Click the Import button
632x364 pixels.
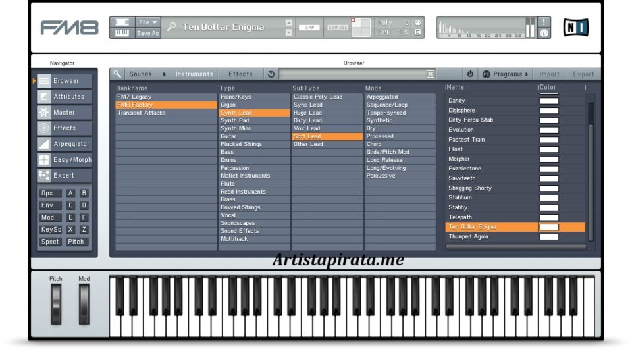[549, 74]
